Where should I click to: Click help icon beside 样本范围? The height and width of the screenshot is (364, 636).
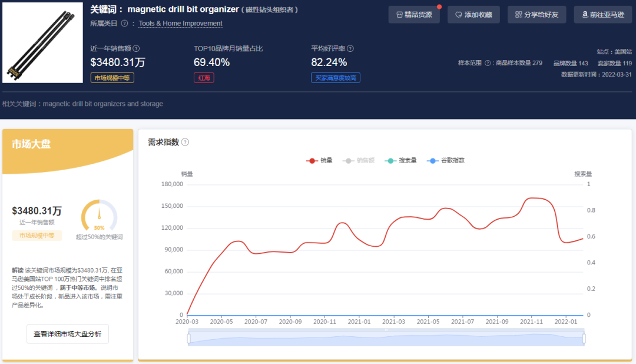point(488,63)
